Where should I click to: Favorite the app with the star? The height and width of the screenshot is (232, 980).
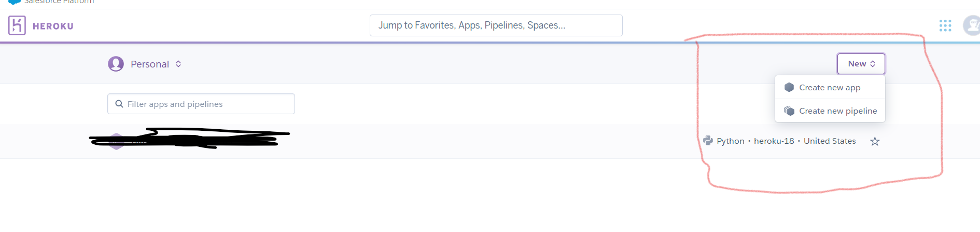tap(875, 141)
